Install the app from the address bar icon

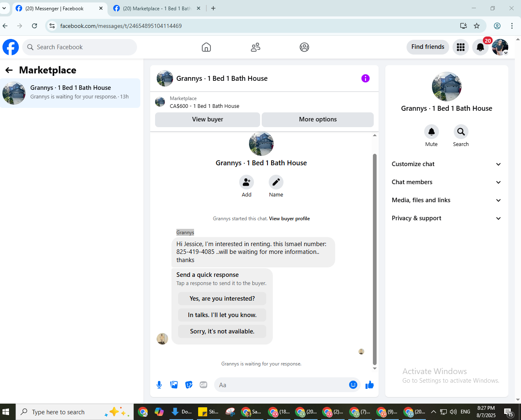(x=464, y=26)
